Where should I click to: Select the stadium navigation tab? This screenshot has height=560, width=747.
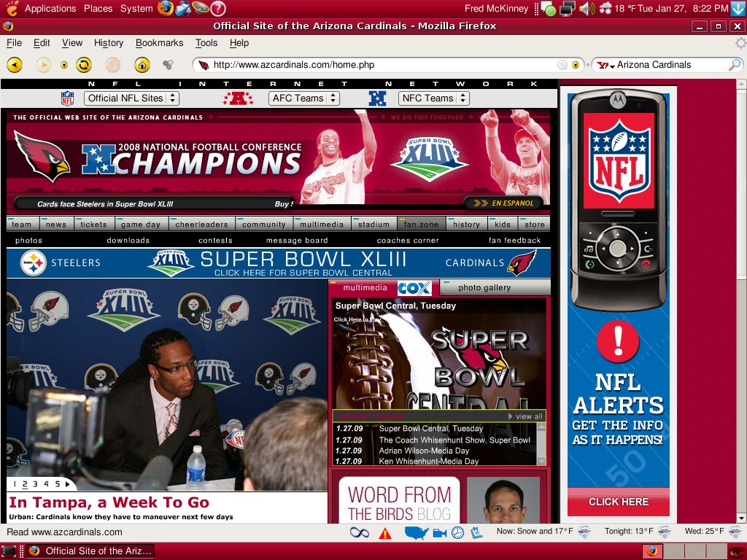click(373, 225)
